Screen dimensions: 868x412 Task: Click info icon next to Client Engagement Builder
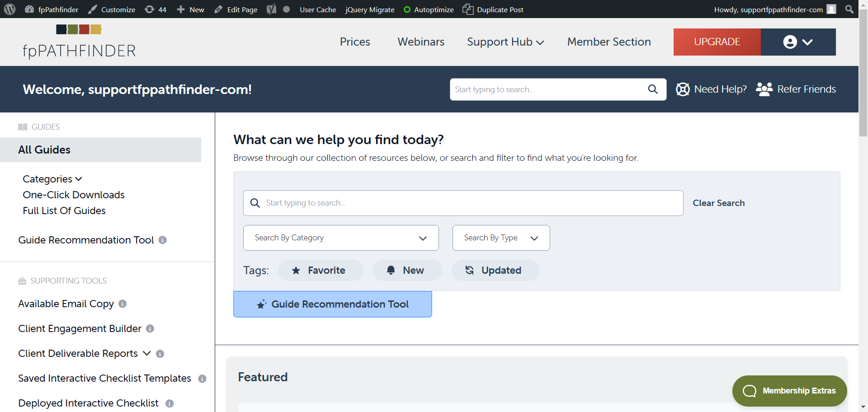[150, 329]
